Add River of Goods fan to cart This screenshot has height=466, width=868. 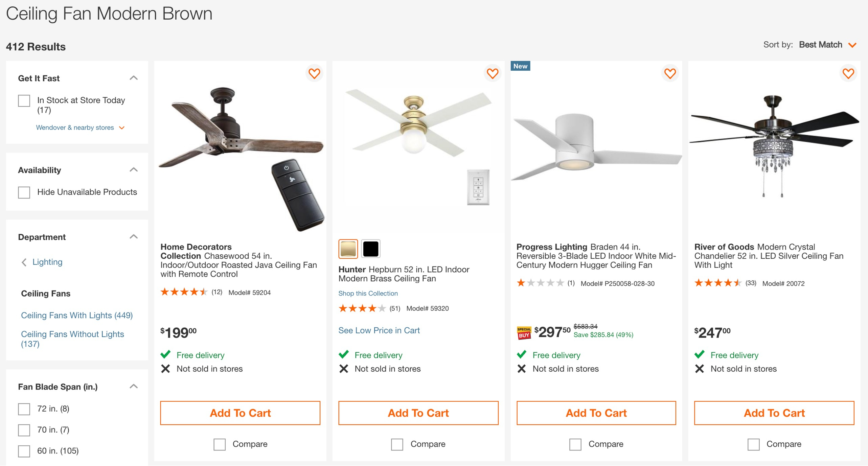774,413
